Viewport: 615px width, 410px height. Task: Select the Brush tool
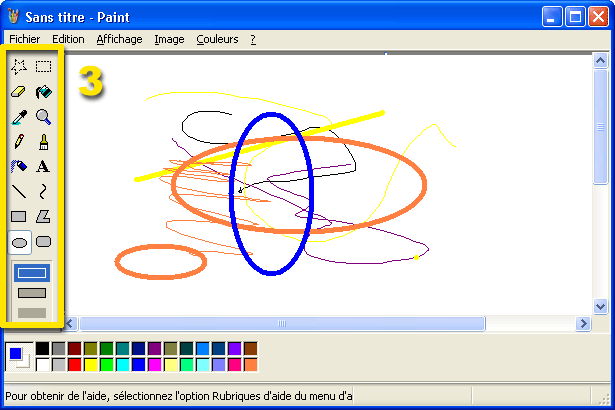click(43, 142)
